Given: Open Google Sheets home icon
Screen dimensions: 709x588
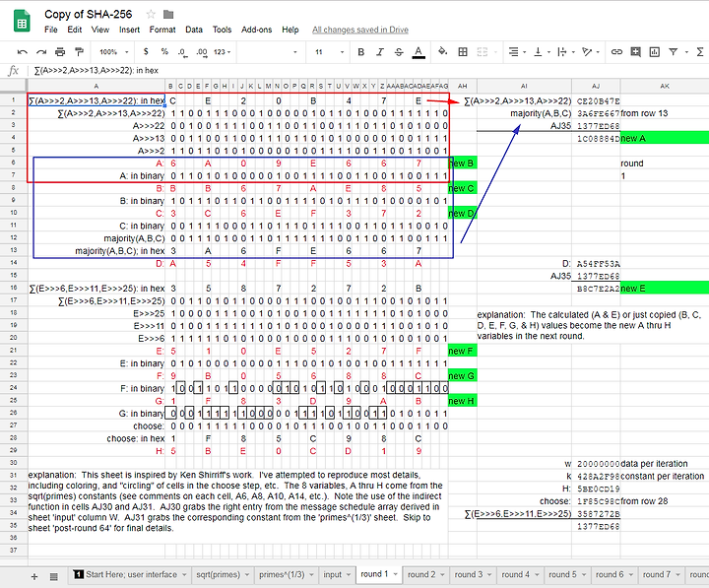Looking at the screenshot, I should coord(22,22).
